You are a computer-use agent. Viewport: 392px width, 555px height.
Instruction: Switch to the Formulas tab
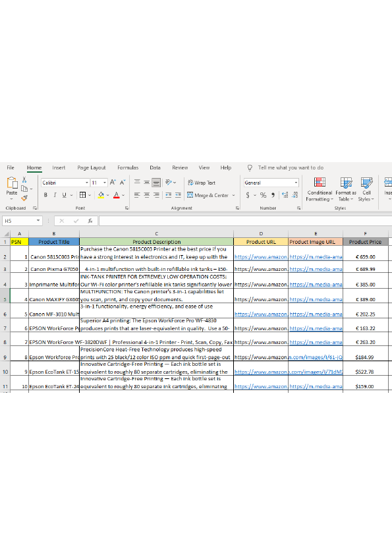click(x=128, y=168)
